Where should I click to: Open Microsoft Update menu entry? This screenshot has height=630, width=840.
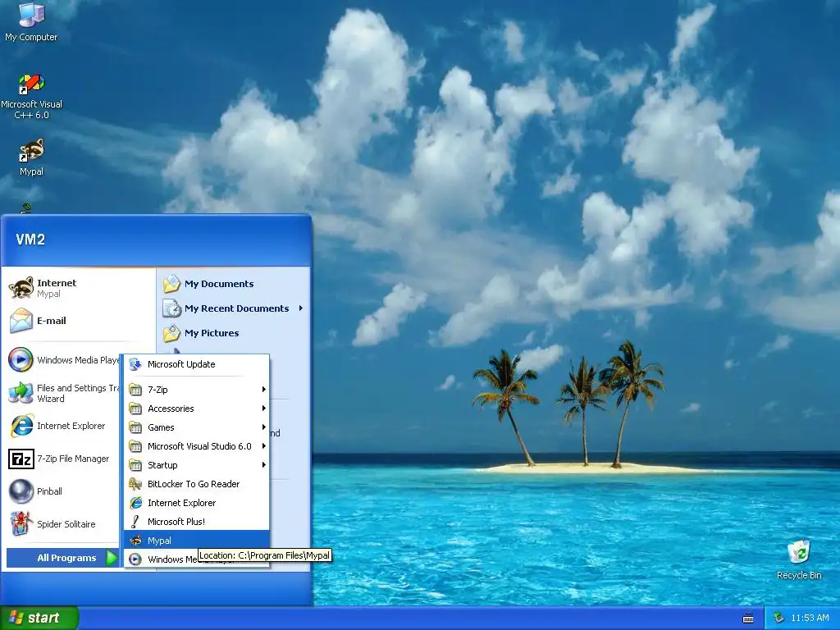pyautogui.click(x=197, y=364)
